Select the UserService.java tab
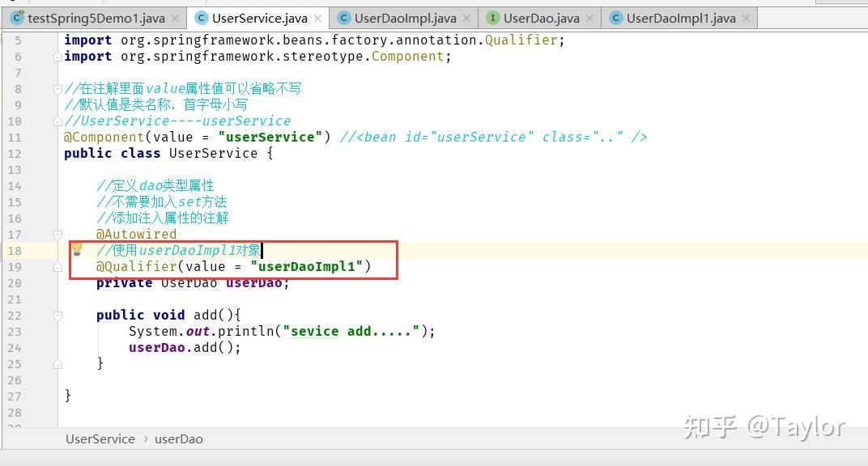 click(x=258, y=19)
